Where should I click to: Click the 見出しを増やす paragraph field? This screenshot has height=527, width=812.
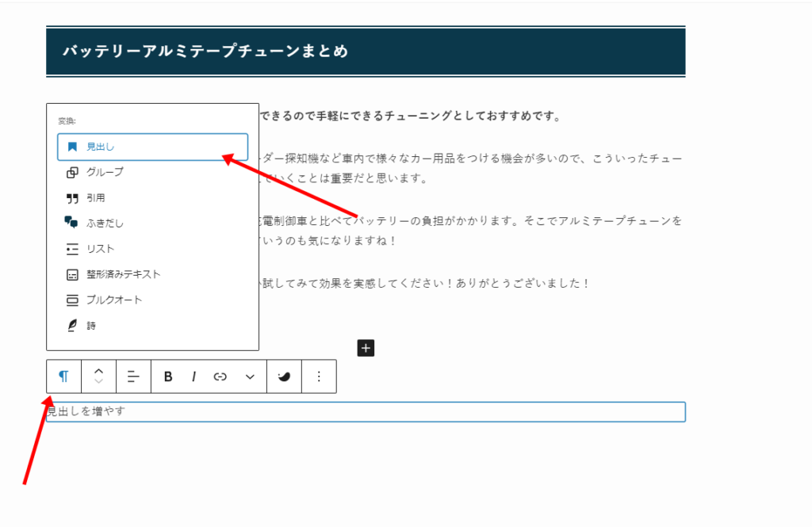[x=366, y=412]
